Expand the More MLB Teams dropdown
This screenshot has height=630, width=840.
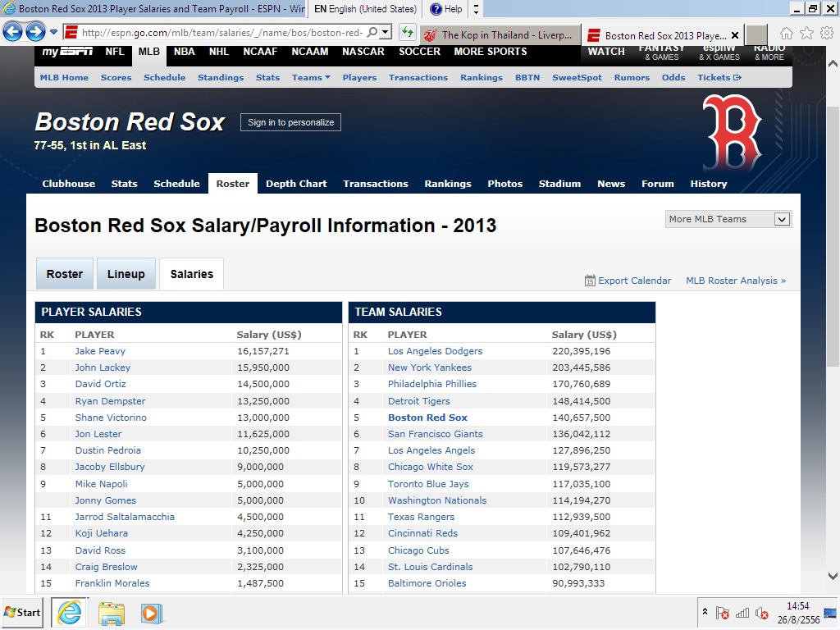tap(728, 219)
